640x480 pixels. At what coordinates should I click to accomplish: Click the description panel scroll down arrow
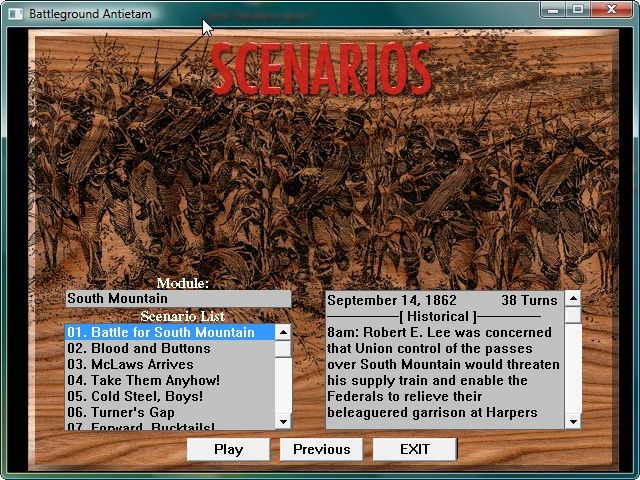tap(573, 422)
